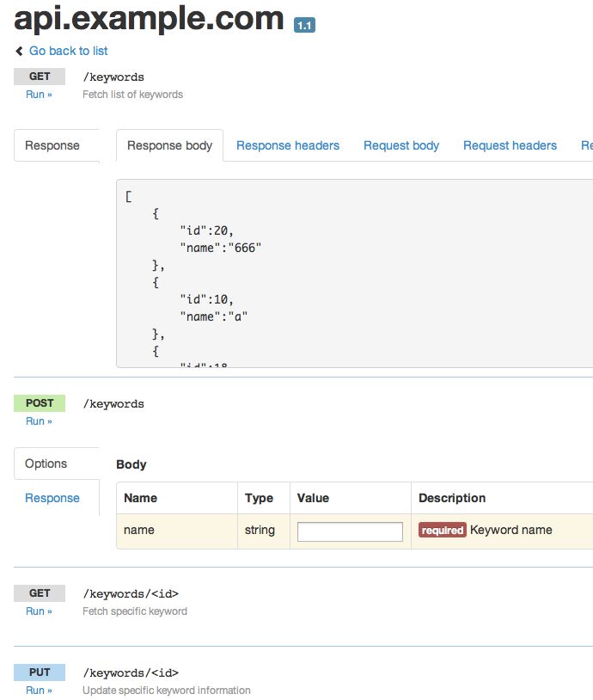Show the Request headers tab
This screenshot has height=700, width=593.
click(510, 145)
